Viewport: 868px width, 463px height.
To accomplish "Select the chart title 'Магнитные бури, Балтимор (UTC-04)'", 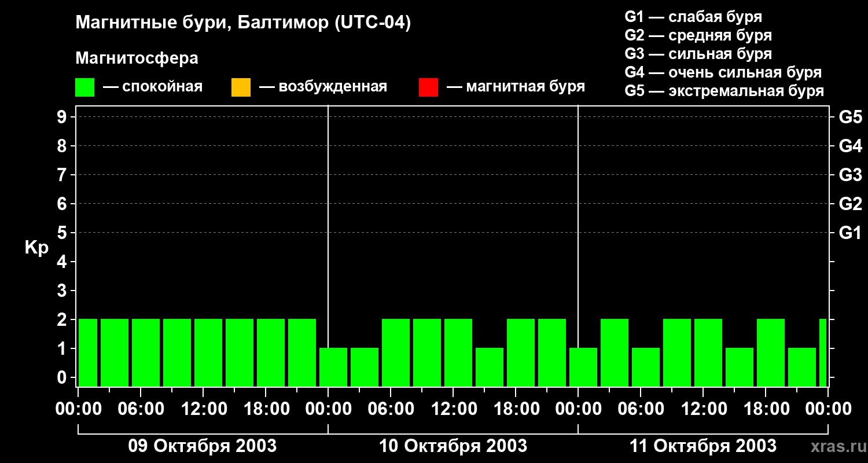I will (x=243, y=23).
